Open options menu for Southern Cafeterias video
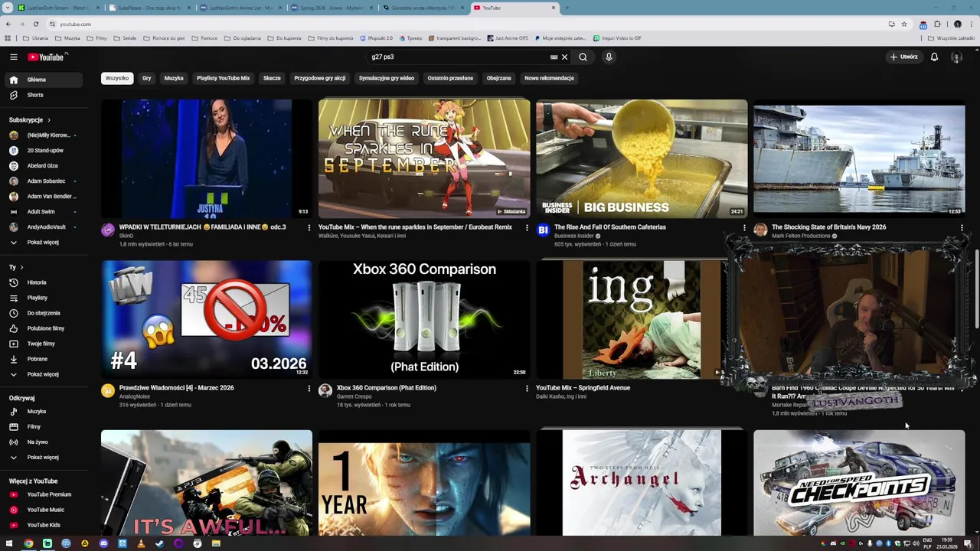The height and width of the screenshot is (551, 980). (x=744, y=227)
